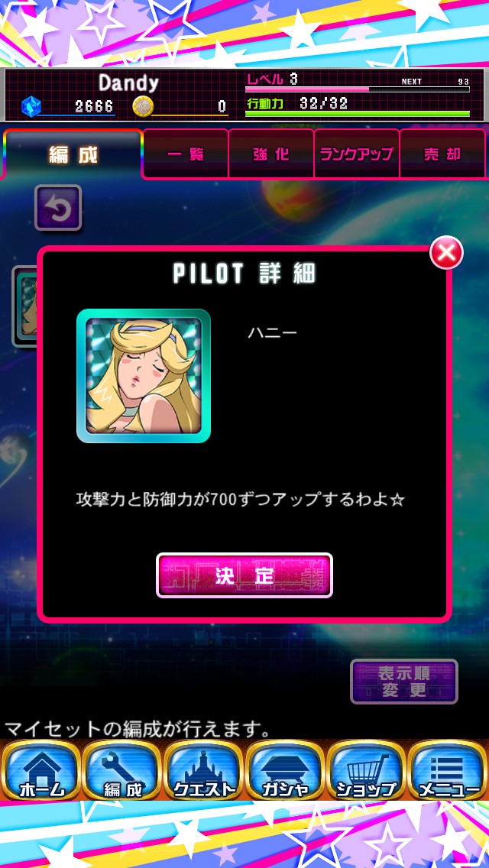This screenshot has width=489, height=868.
Task: Switch to the 強化 tab
Action: coord(271,154)
